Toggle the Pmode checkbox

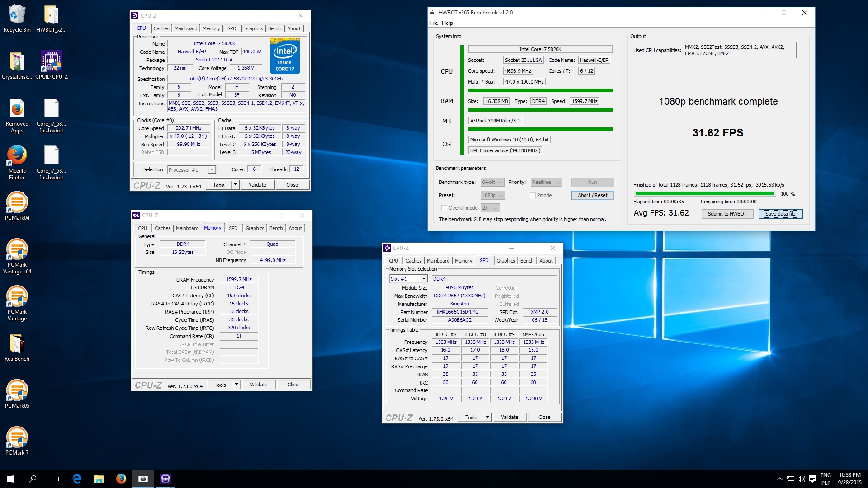point(533,195)
